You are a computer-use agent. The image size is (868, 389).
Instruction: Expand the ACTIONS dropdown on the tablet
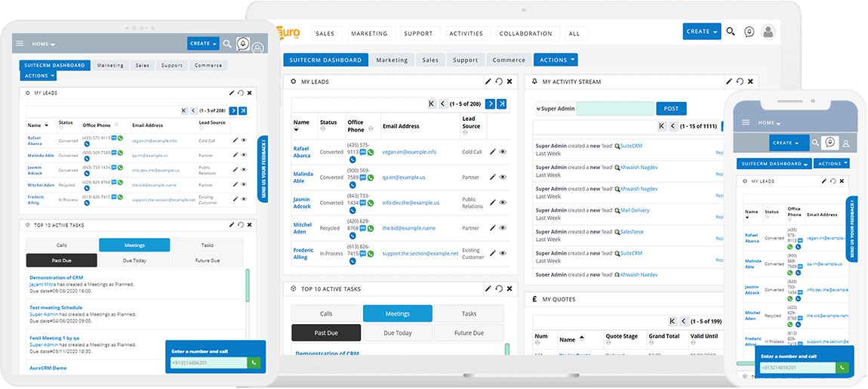point(38,76)
